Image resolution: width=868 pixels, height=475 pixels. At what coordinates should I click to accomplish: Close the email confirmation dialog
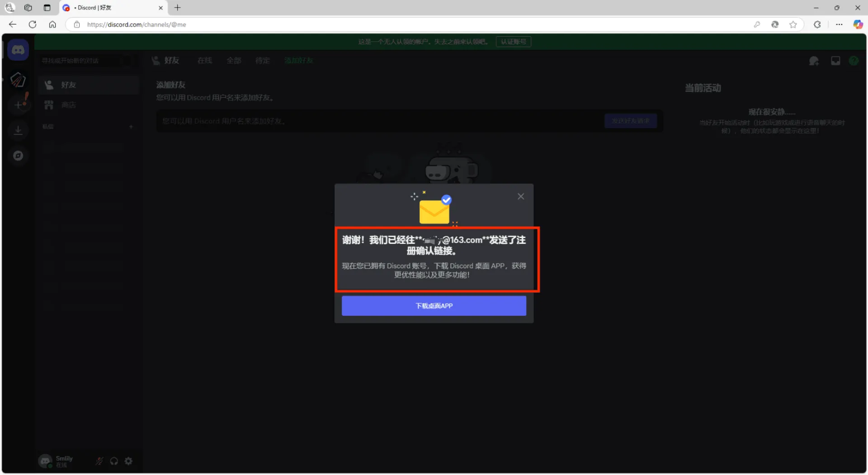(x=521, y=196)
